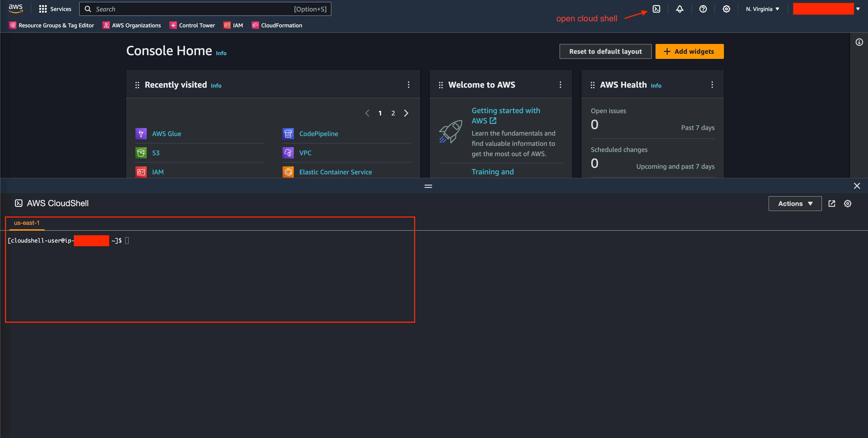Click the CloudShell icon in the top bar

tap(656, 9)
